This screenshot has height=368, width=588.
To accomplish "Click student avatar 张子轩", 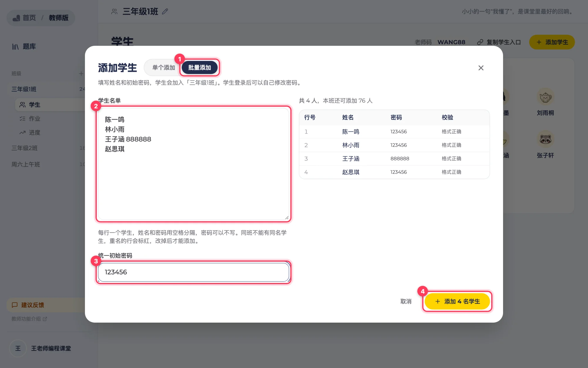I will (x=545, y=139).
